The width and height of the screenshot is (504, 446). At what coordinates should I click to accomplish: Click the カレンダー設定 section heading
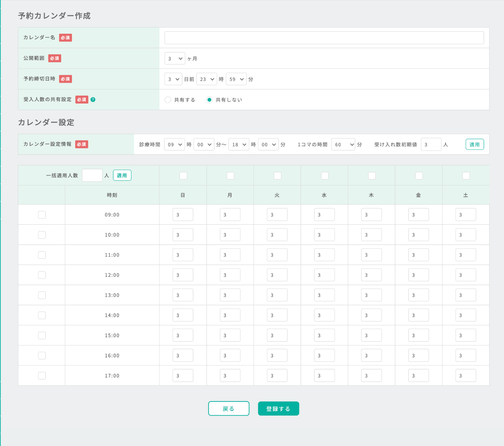[x=46, y=122]
